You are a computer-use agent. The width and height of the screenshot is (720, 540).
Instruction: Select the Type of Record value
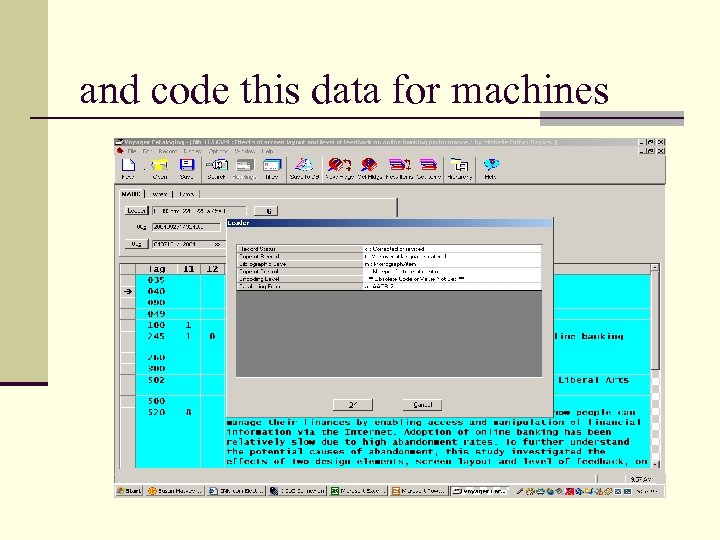452,256
